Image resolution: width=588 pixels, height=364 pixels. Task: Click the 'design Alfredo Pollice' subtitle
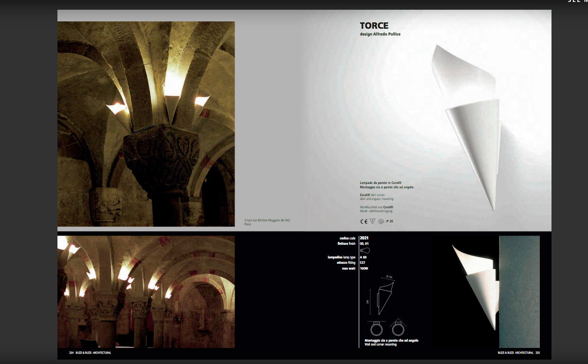click(x=380, y=35)
